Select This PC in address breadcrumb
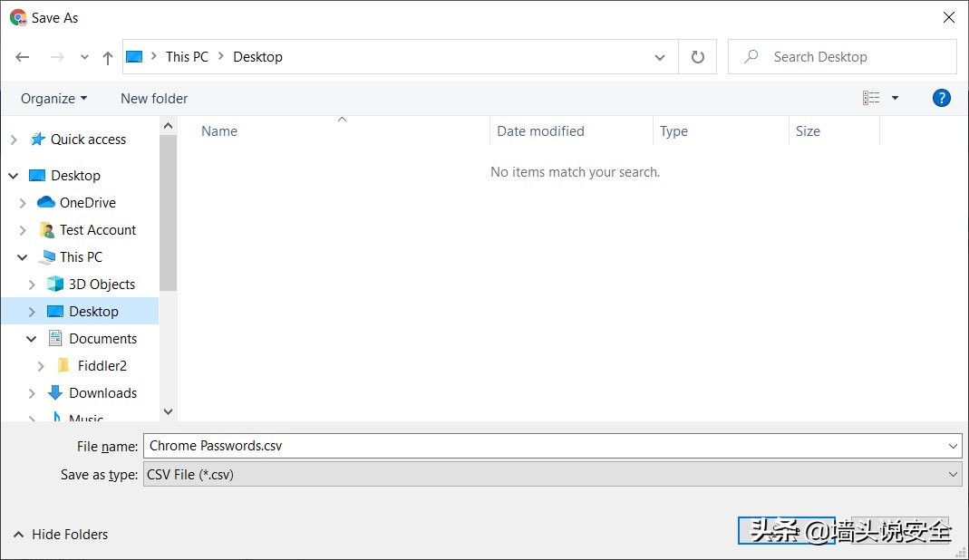Image resolution: width=969 pixels, height=560 pixels. click(x=188, y=57)
